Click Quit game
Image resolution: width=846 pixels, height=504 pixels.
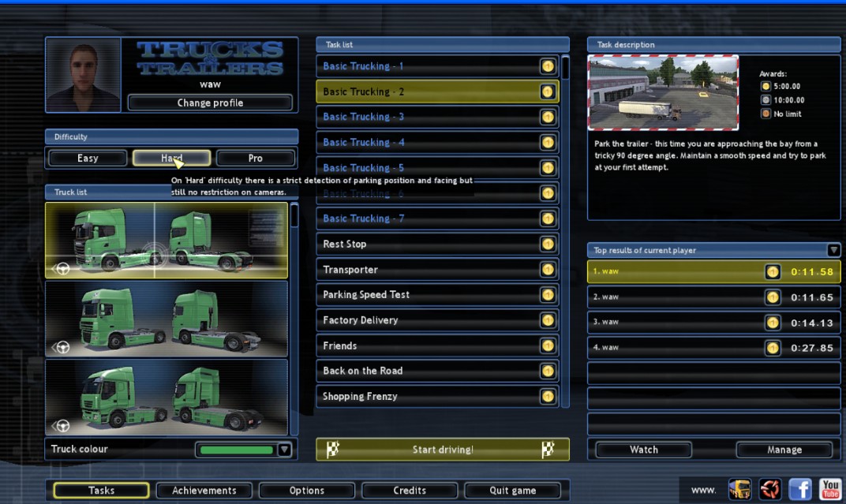click(512, 491)
